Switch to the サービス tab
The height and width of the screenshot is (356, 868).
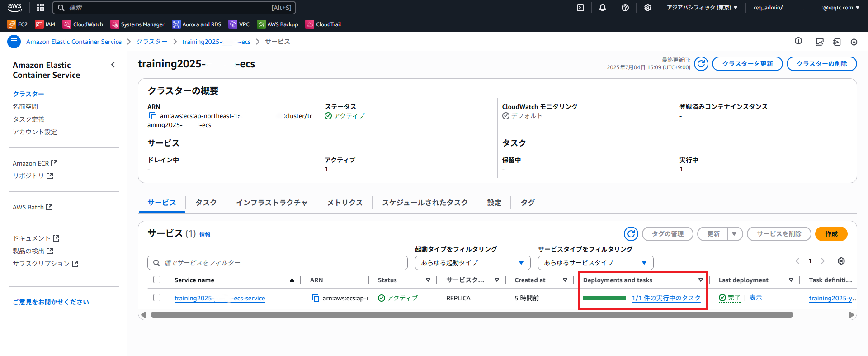(x=162, y=203)
